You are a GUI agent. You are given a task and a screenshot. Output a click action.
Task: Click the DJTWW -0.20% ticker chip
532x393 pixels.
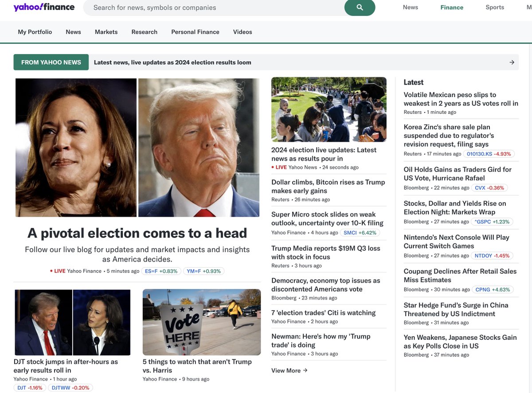coord(70,388)
